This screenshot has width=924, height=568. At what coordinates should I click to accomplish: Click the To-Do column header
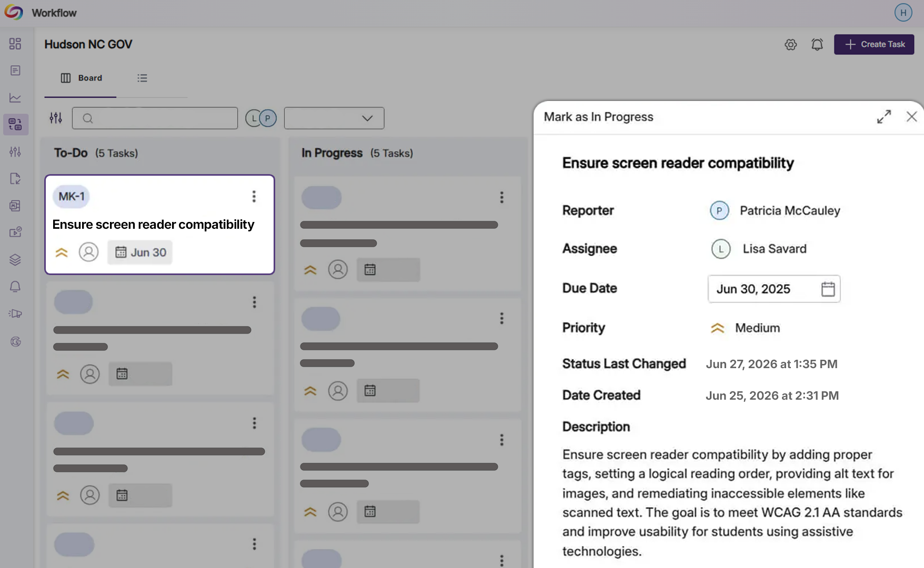pyautogui.click(x=96, y=153)
